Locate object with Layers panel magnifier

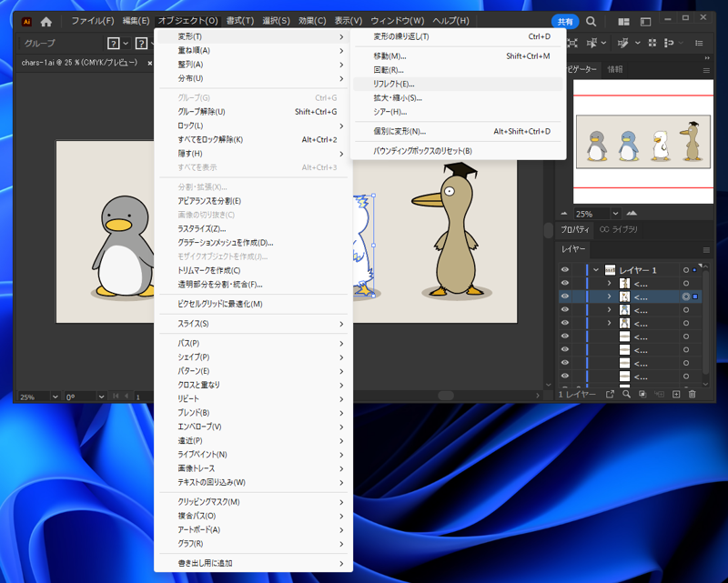[626, 394]
